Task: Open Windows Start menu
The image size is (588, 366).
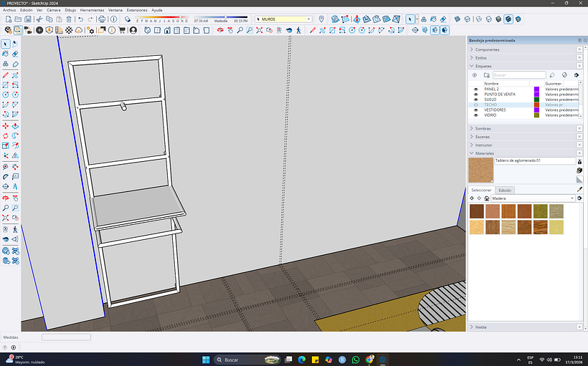Action: point(206,360)
